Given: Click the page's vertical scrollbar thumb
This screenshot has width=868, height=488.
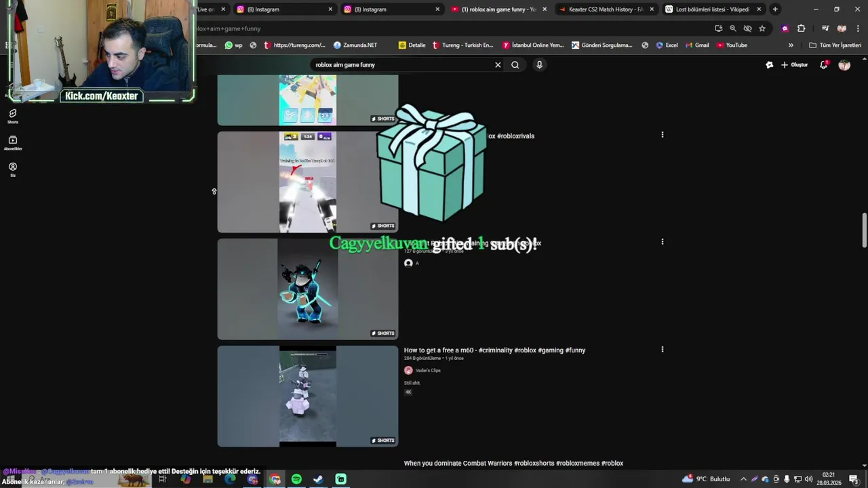Looking at the screenshot, I should [865, 230].
